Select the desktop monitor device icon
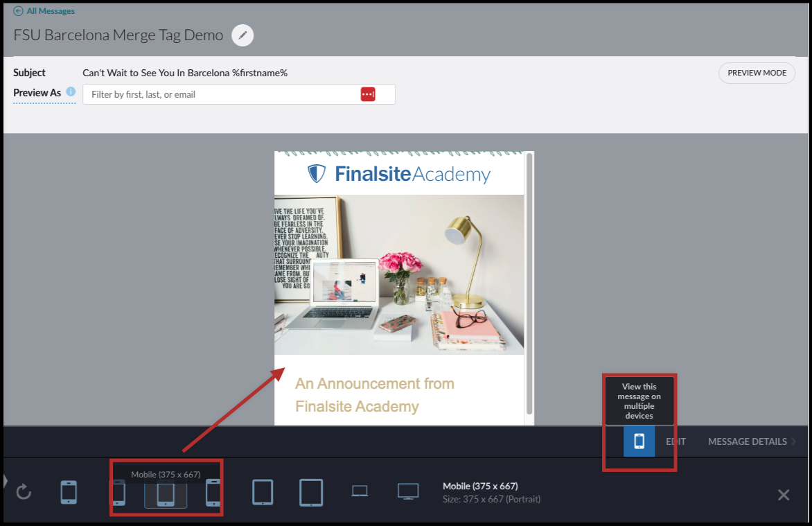 pos(408,491)
